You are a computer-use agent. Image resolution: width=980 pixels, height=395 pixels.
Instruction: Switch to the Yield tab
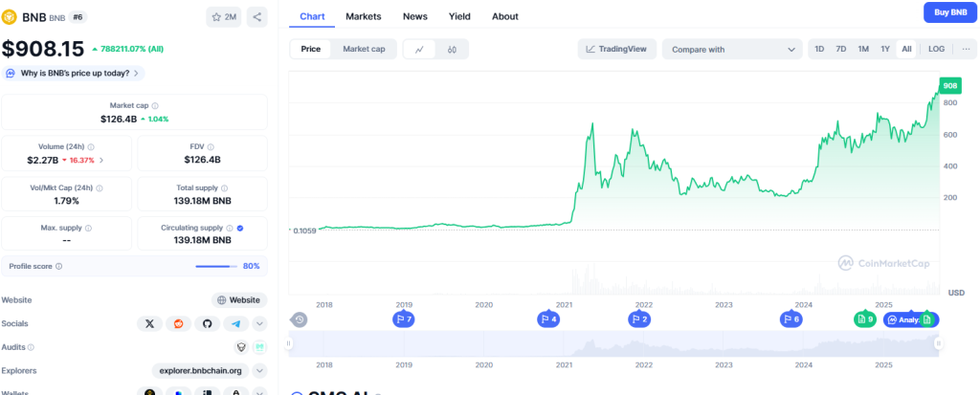tap(459, 17)
